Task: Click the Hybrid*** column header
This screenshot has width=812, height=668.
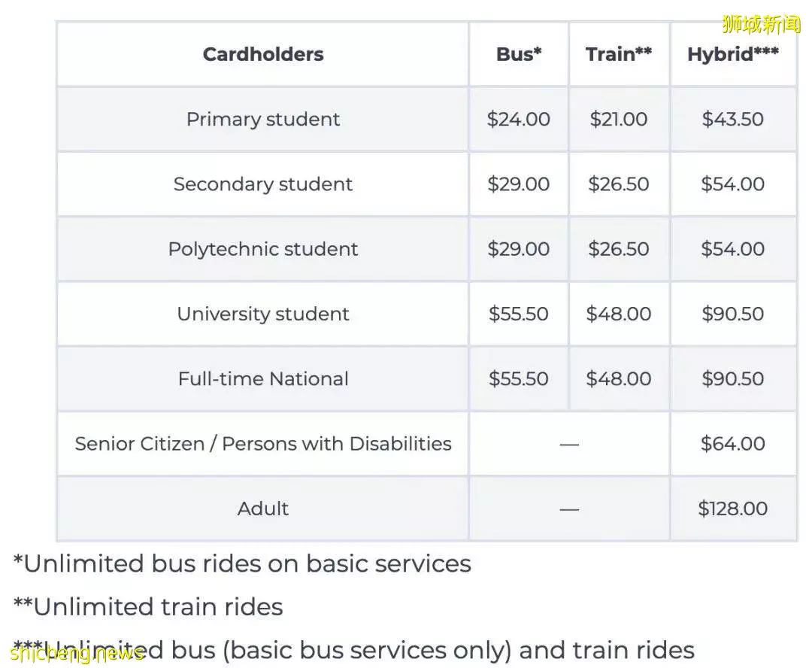Action: 733,54
